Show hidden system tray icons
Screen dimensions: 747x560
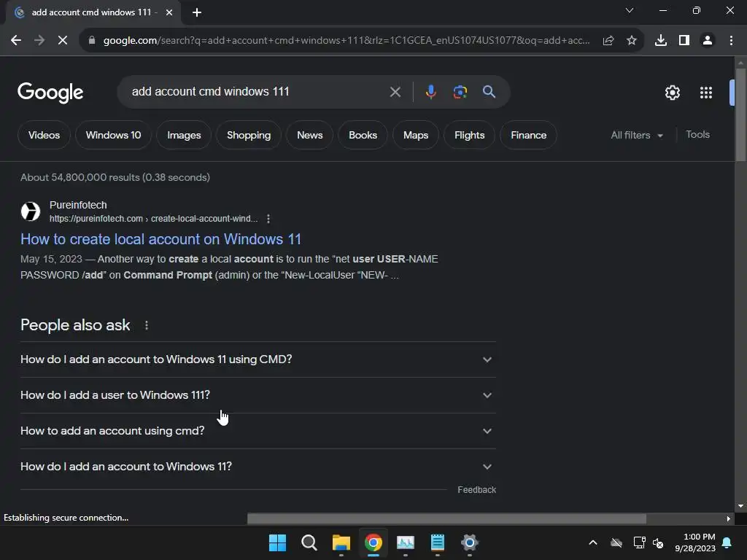coord(593,542)
